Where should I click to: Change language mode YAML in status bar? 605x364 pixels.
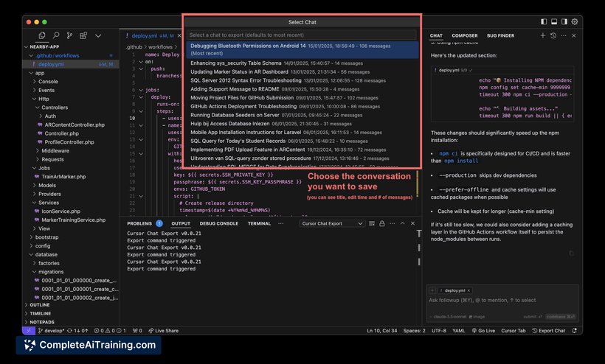(458, 331)
